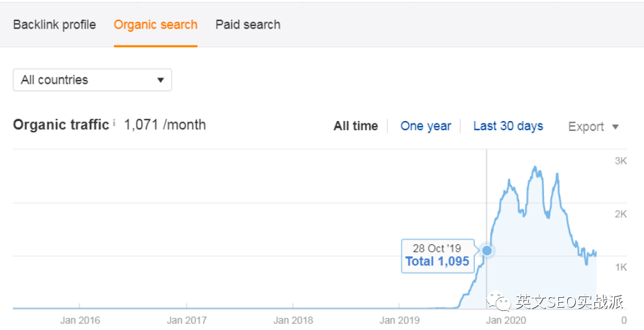Screen dimensions: 644x330
Task: Click the WeChat logo in watermark
Action: tap(498, 302)
